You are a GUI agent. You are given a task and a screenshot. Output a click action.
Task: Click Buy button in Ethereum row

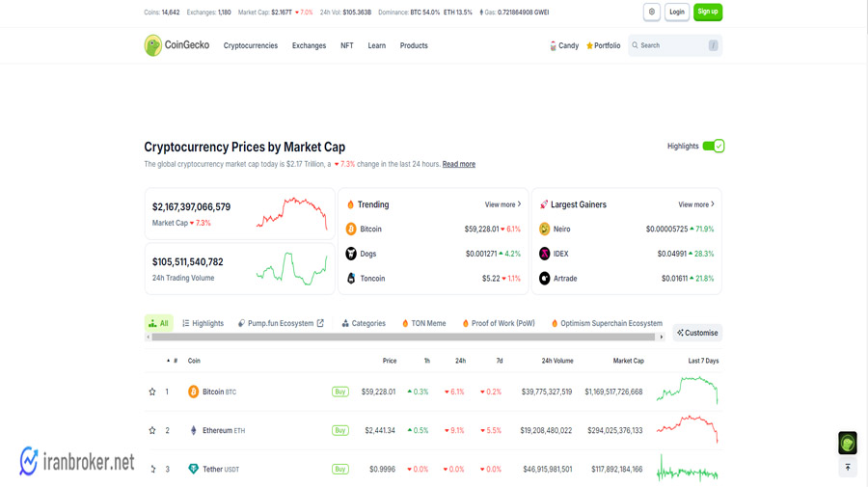pos(339,430)
